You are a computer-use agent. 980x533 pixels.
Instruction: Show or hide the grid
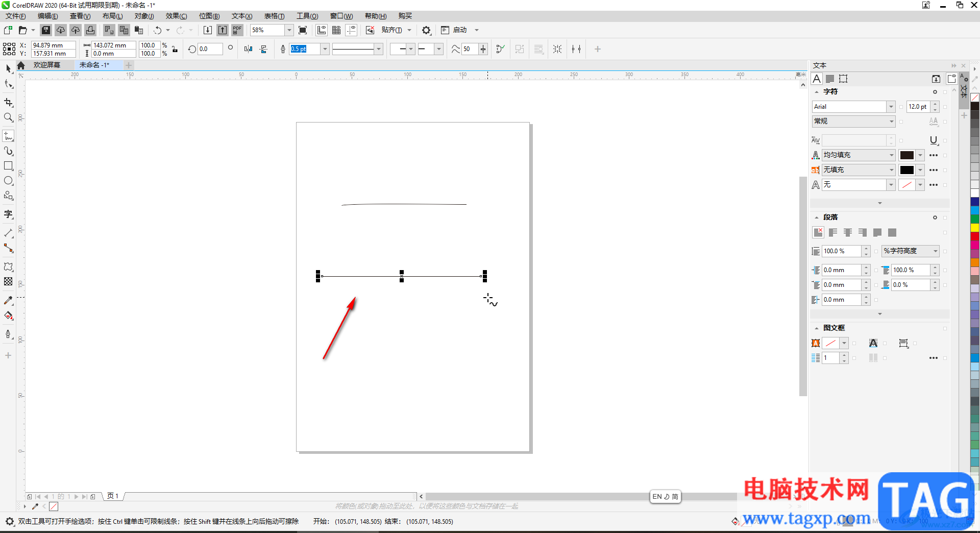[336, 30]
